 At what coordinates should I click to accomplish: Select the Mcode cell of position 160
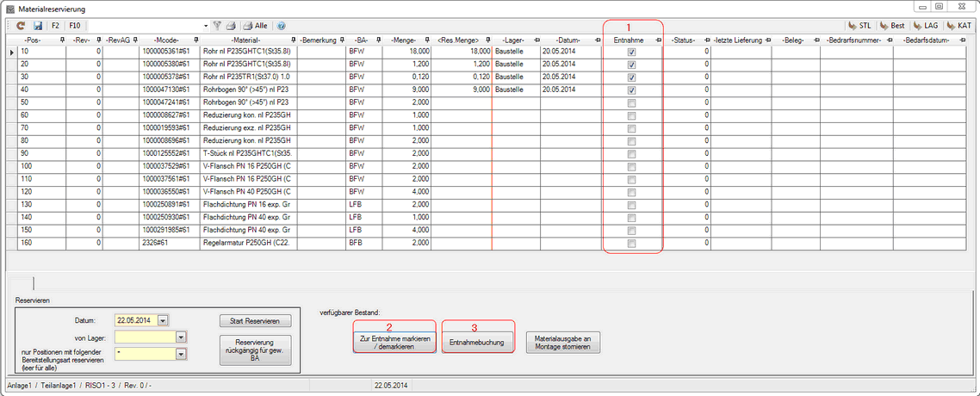click(169, 244)
